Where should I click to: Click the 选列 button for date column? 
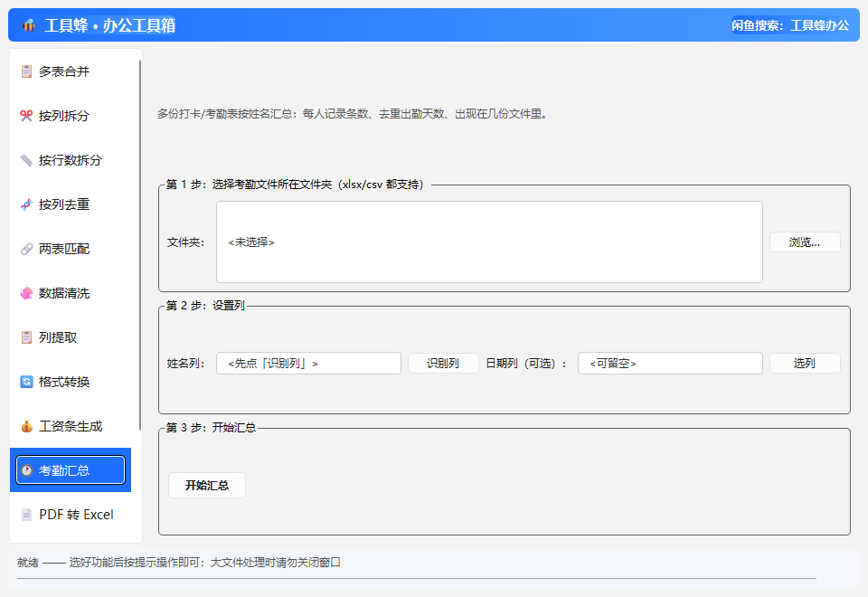pos(805,364)
